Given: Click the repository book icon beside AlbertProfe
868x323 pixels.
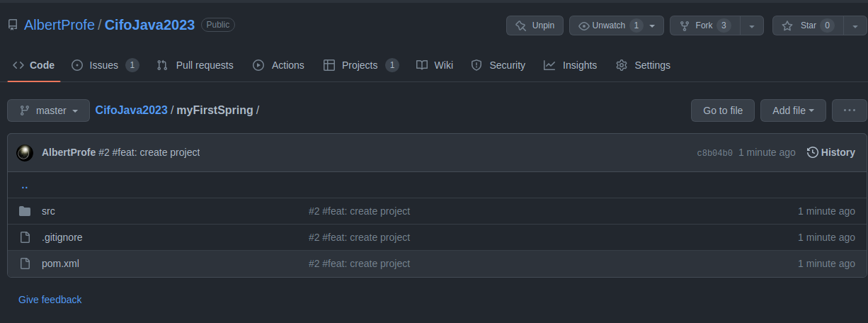Looking at the screenshot, I should click(13, 25).
